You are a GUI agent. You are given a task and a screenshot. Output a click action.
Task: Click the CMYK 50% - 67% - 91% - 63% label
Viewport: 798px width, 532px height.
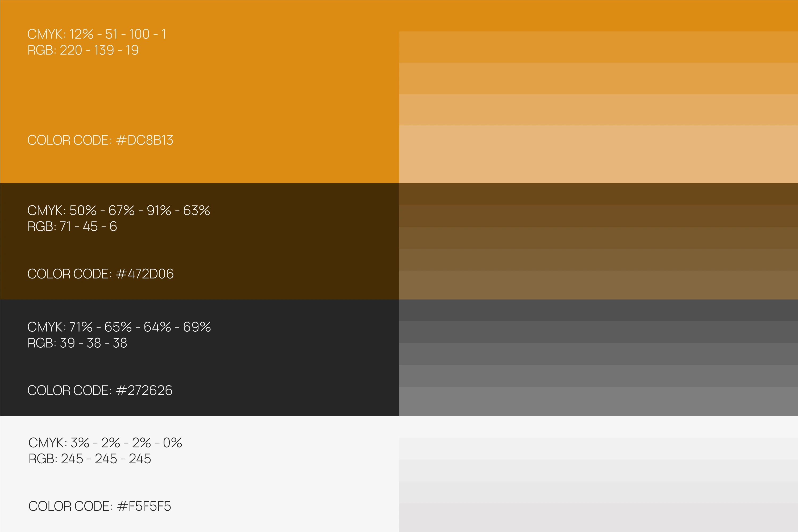coord(118,210)
